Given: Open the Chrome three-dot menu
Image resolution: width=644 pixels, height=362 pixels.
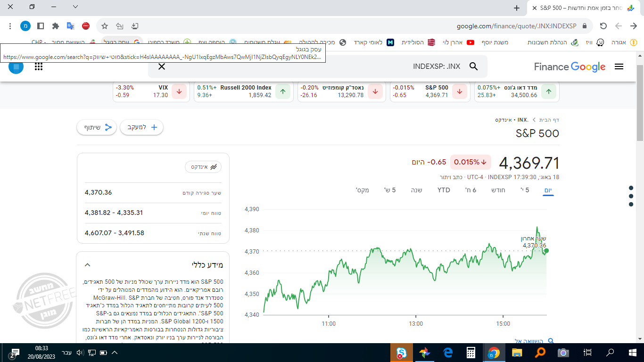Looking at the screenshot, I should 10,26.
